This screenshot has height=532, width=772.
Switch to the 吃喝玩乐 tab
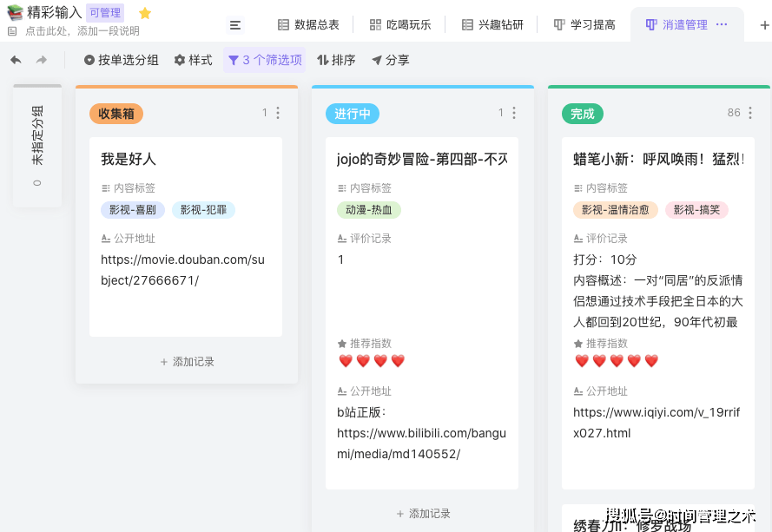(x=400, y=25)
